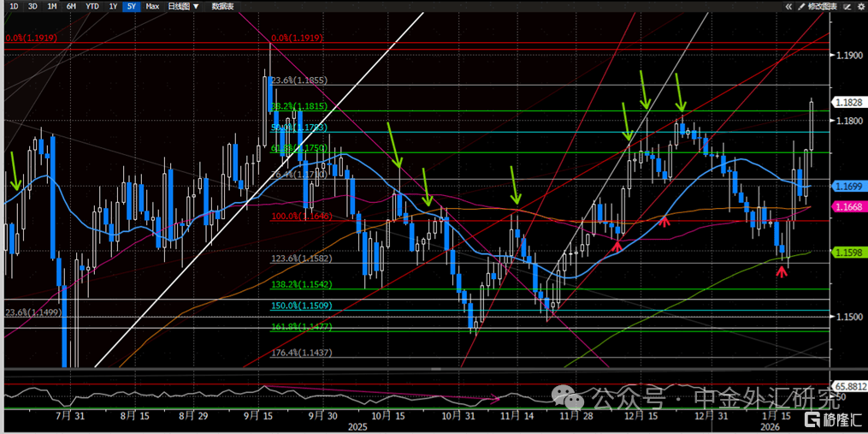Click the dropdown arrow next to 日线图

coord(197,6)
